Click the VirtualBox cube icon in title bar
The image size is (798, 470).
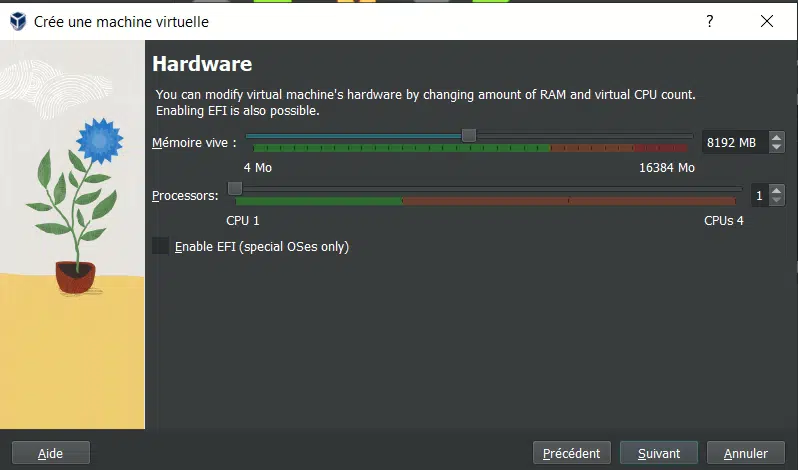pos(18,21)
